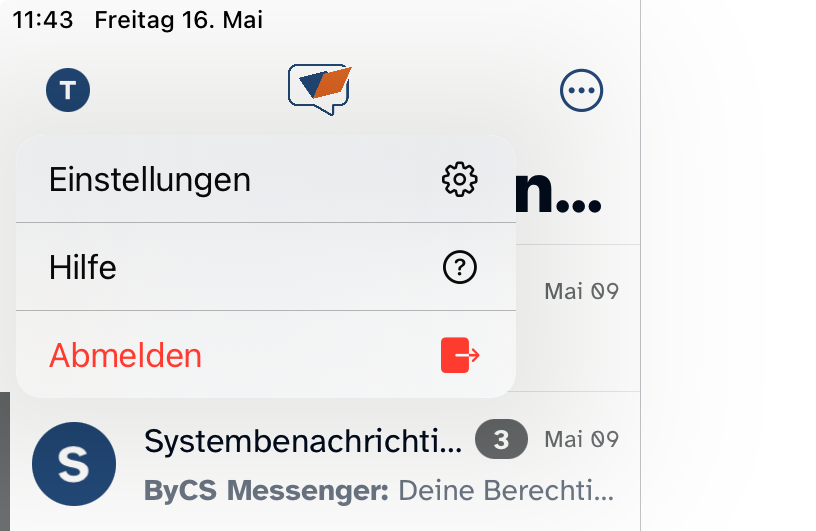
Task: Click the settings gear icon
Action: tap(459, 180)
